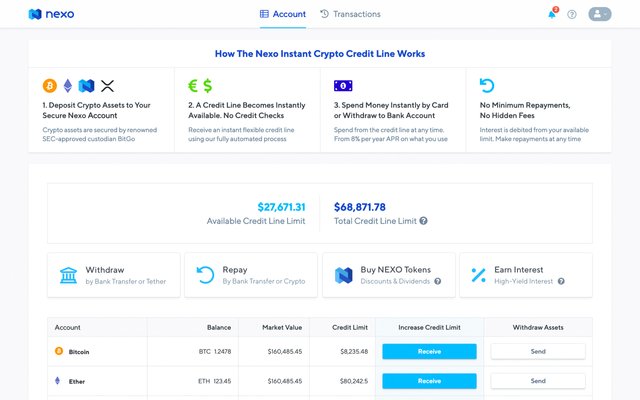Click the Available Credit Line amount $27,671.31

point(281,207)
